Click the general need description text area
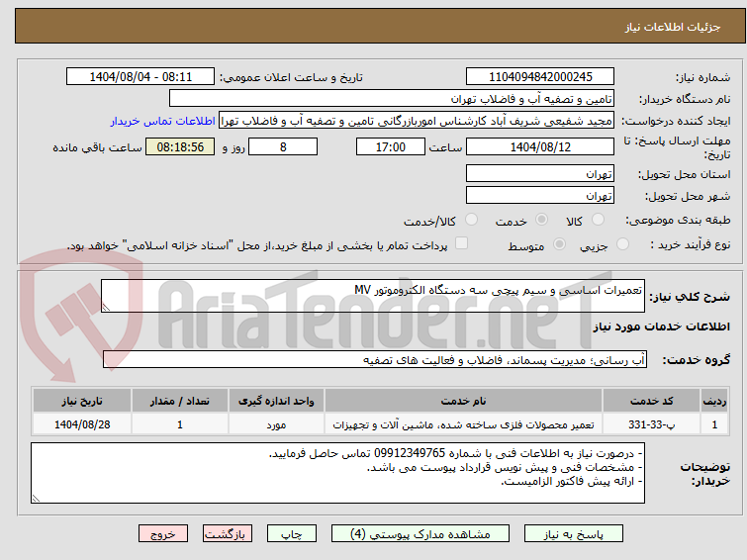 [x=373, y=296]
